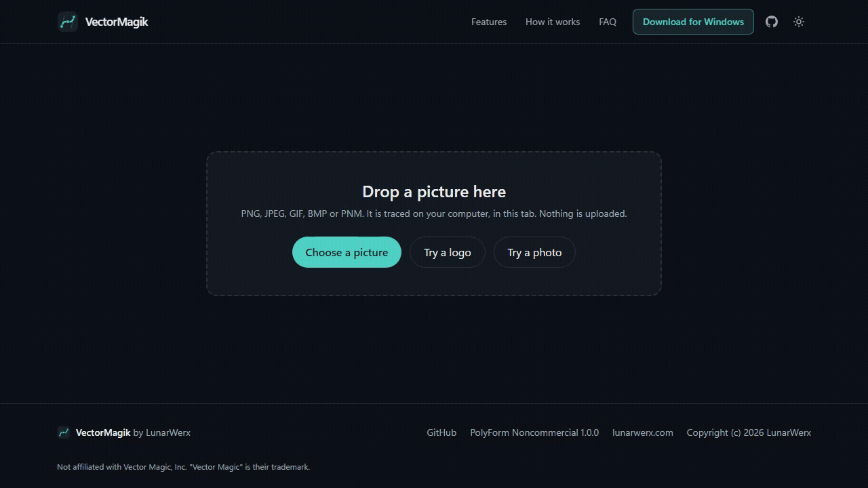Select the Try a photo sample
The image size is (868, 488).
coord(534,252)
